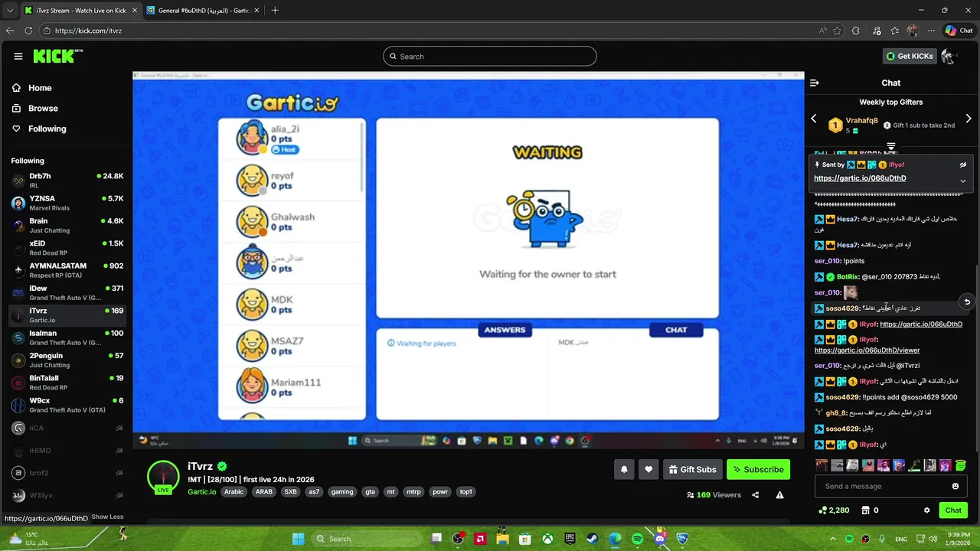
Task: Switch to the Gartic General browser tab
Action: point(203,11)
